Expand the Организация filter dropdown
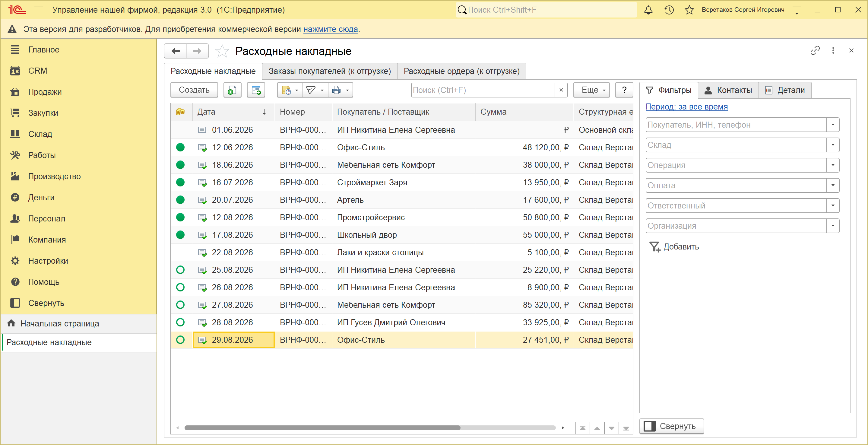The image size is (868, 445). [x=833, y=226]
